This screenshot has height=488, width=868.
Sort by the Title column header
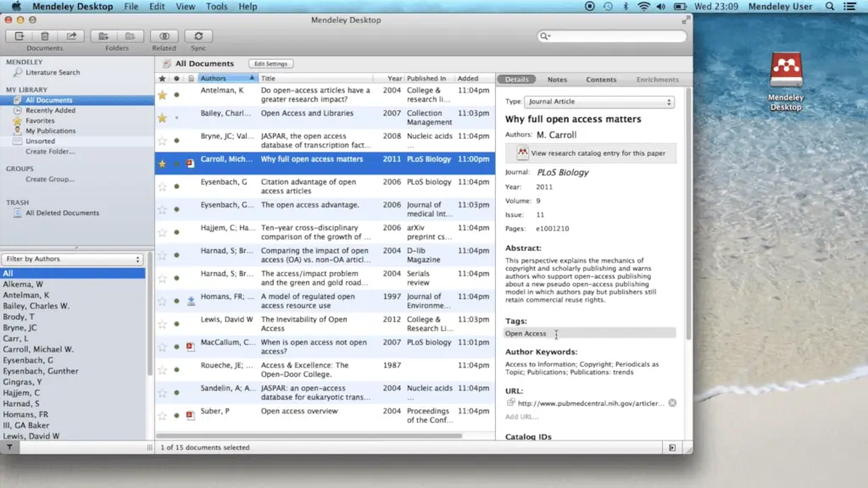315,79
